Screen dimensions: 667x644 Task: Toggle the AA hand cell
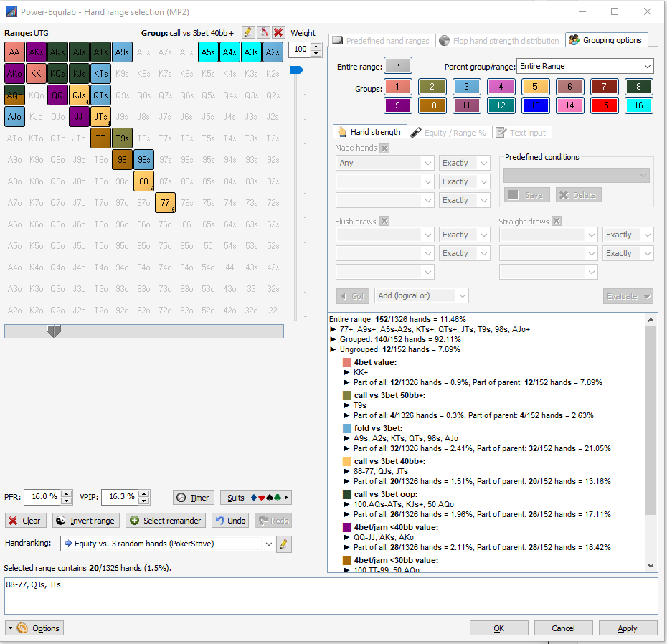[14, 52]
